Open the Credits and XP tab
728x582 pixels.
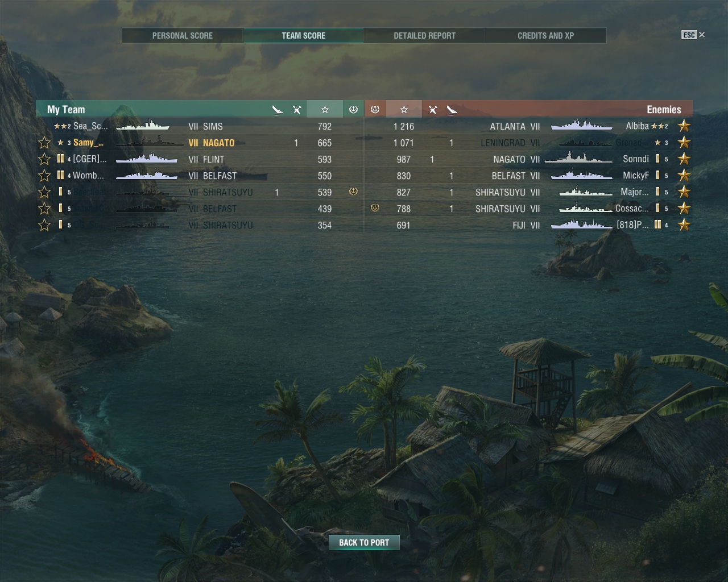[546, 35]
